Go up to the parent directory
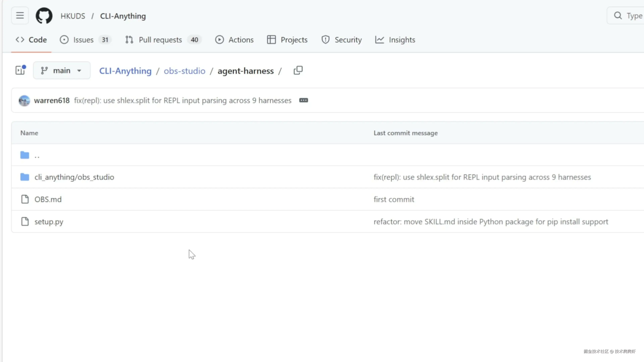This screenshot has height=362, width=644. pyautogui.click(x=37, y=155)
